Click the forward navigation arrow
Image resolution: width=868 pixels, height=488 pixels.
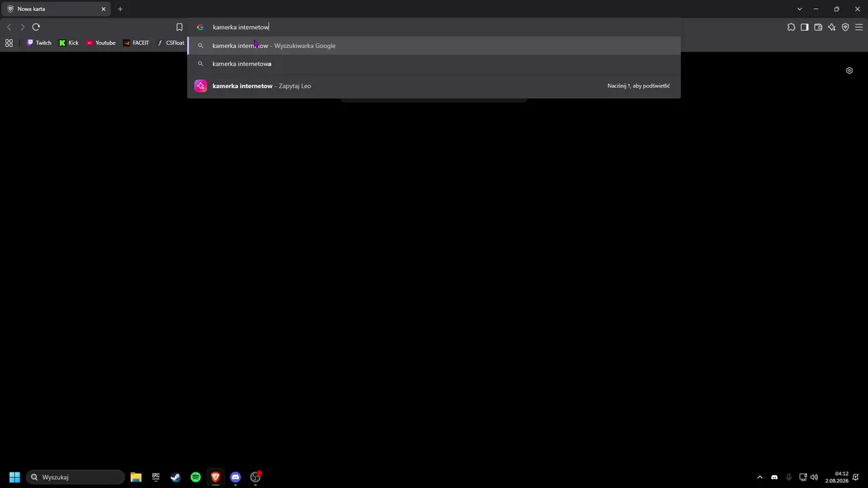pyautogui.click(x=22, y=27)
